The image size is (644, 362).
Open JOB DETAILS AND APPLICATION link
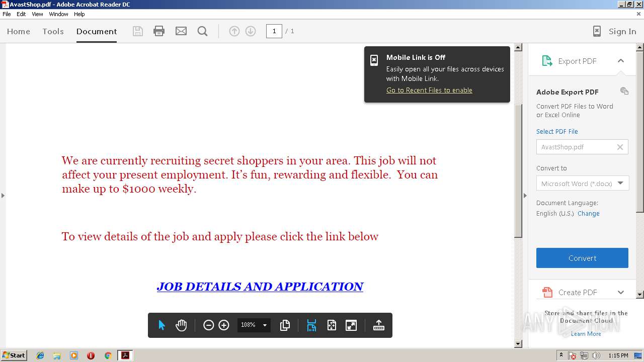(260, 287)
